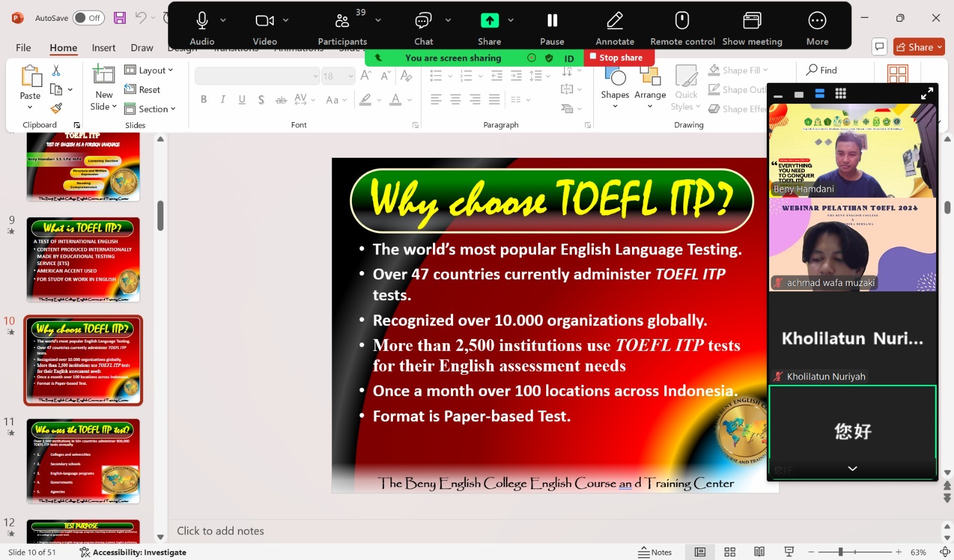
Task: Open the Zoom Chat panel
Action: [423, 21]
